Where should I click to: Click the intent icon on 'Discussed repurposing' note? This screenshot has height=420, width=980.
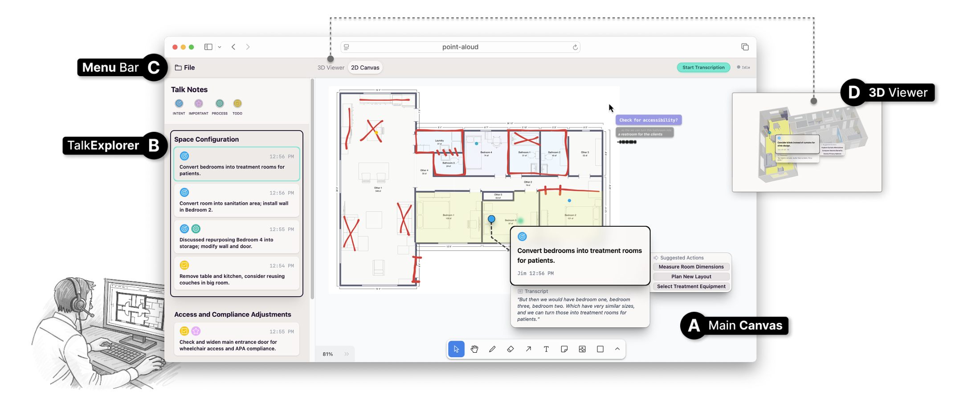pos(184,229)
